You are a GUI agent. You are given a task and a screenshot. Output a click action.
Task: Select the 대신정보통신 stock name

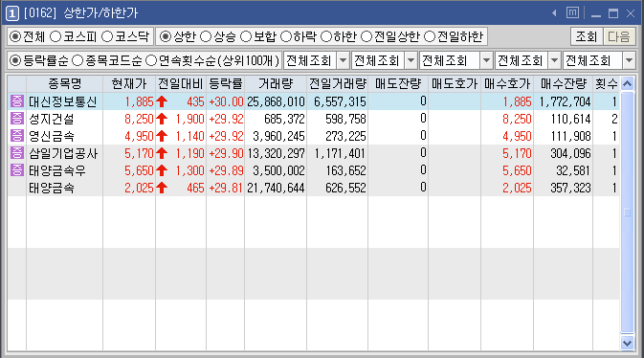63,101
